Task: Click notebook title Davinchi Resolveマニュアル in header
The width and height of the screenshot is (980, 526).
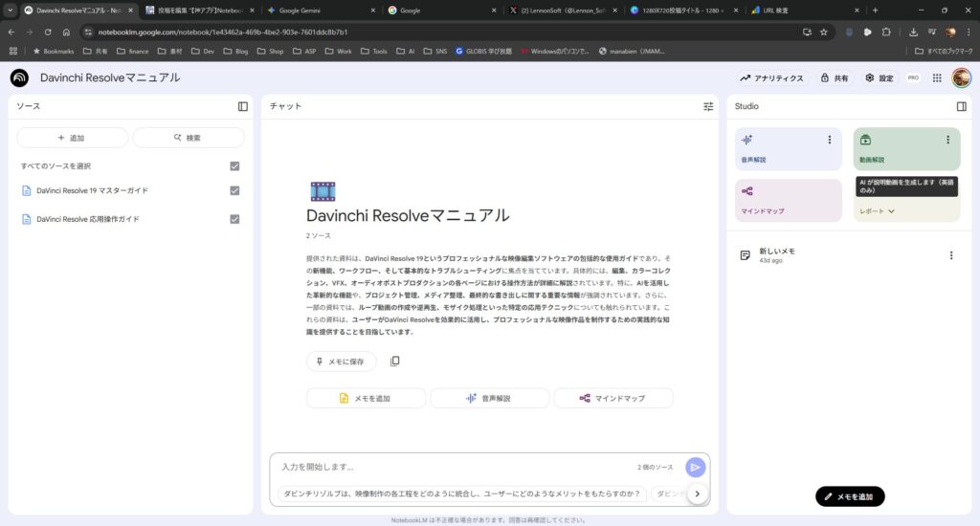Action: point(110,77)
